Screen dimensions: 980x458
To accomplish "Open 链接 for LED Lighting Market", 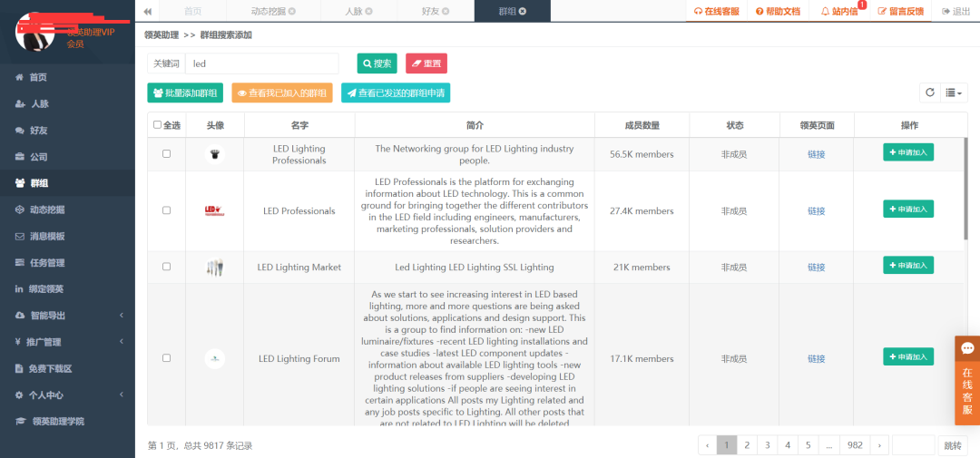I will (817, 268).
